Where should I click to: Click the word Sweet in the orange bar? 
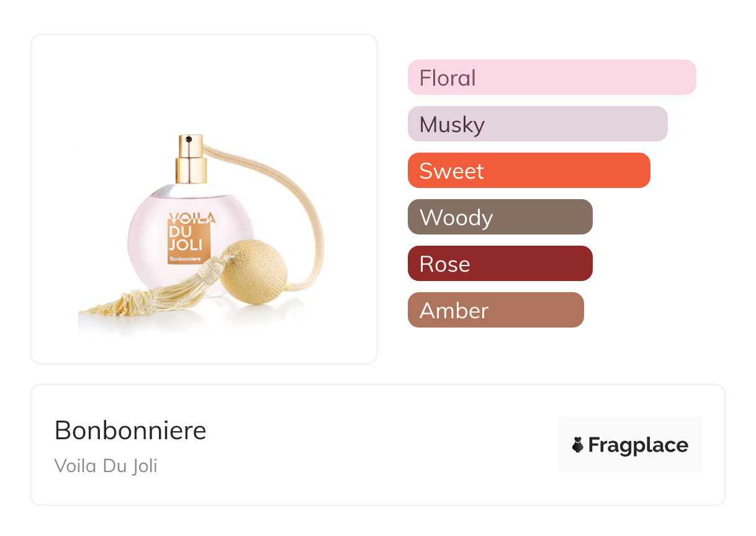click(451, 171)
